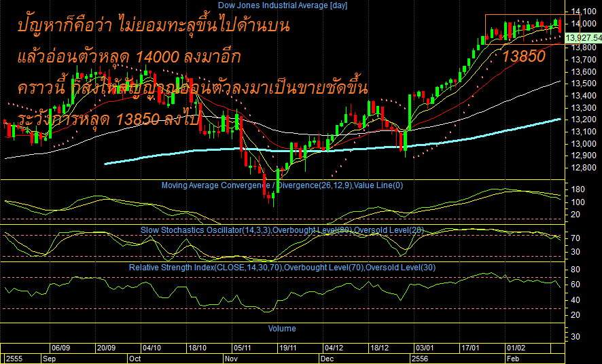602x364 pixels.
Task: Click the 70 value on Stochastics axis
Action: click(x=576, y=238)
